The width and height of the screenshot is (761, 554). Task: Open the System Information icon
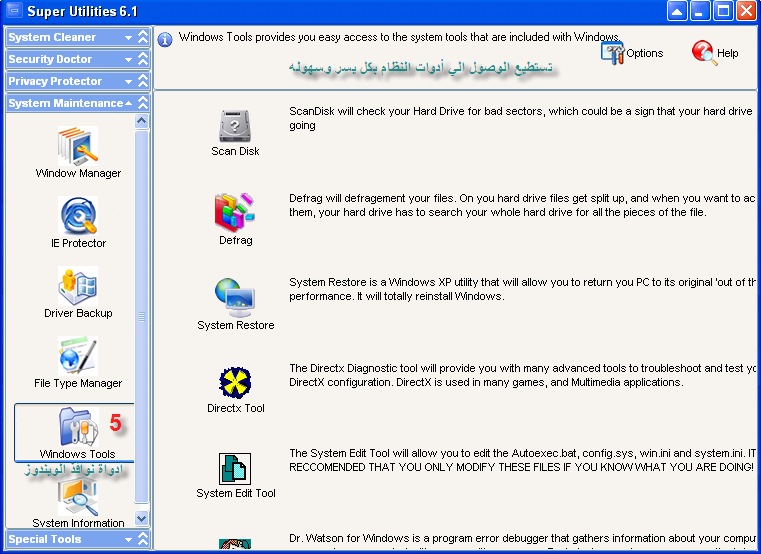point(78,496)
